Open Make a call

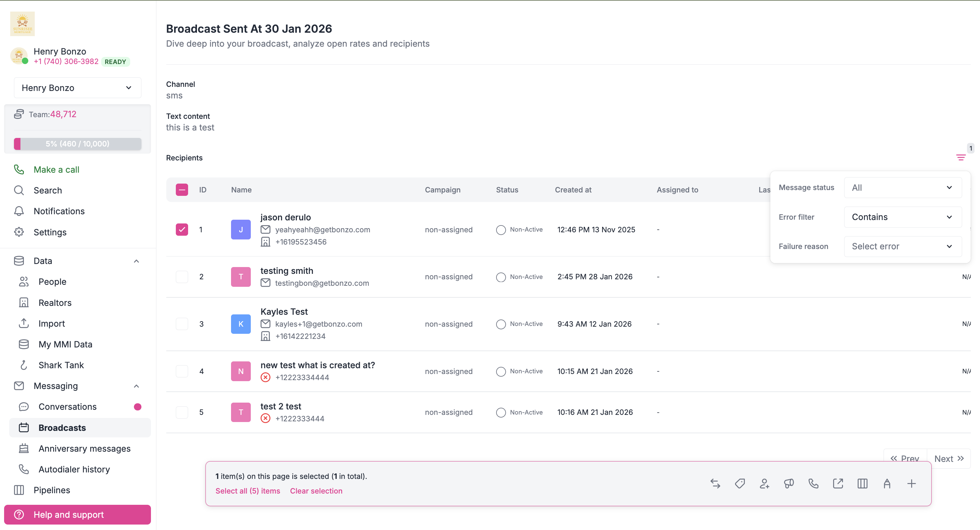tap(56, 170)
